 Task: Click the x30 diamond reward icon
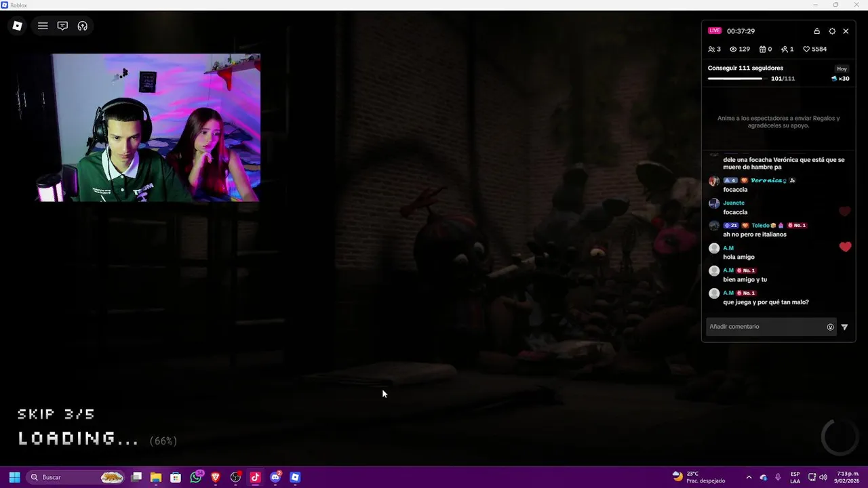coord(840,79)
